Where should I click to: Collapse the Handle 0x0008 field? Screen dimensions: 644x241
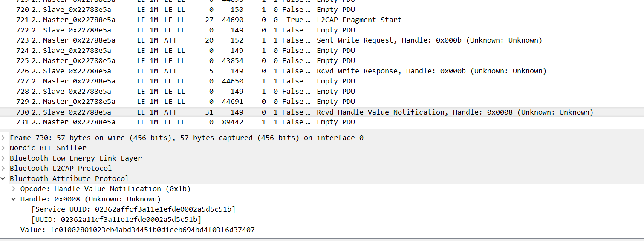tap(14, 199)
